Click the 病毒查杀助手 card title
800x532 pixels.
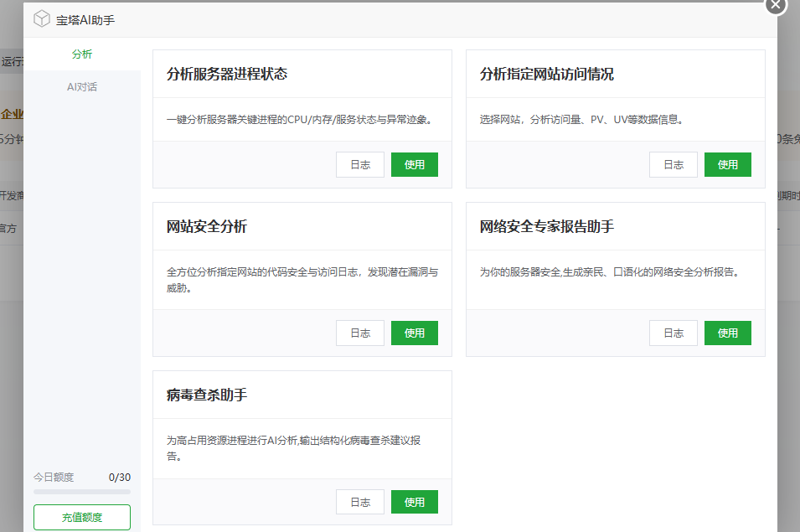pyautogui.click(x=207, y=395)
